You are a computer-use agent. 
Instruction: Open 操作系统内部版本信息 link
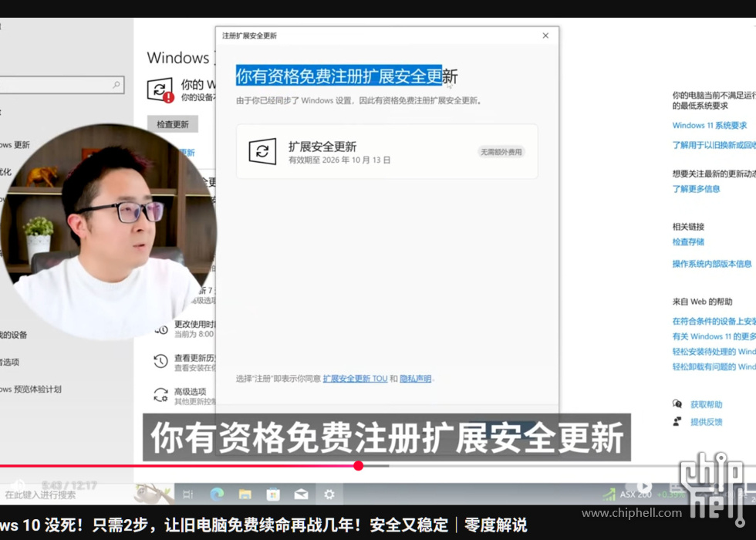(711, 264)
